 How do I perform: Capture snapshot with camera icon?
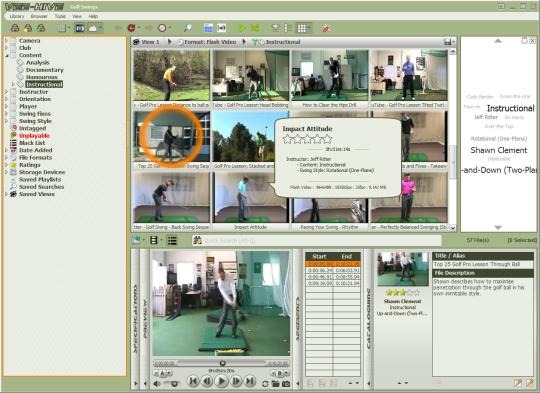(x=286, y=384)
